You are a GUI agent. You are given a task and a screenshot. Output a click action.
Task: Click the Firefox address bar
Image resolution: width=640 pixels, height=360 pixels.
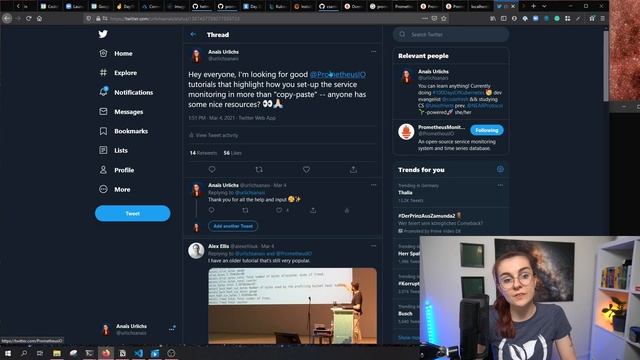265,18
